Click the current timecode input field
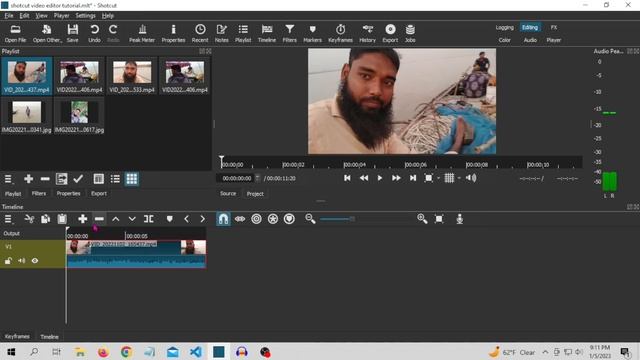The width and height of the screenshot is (640, 360). pyautogui.click(x=237, y=178)
